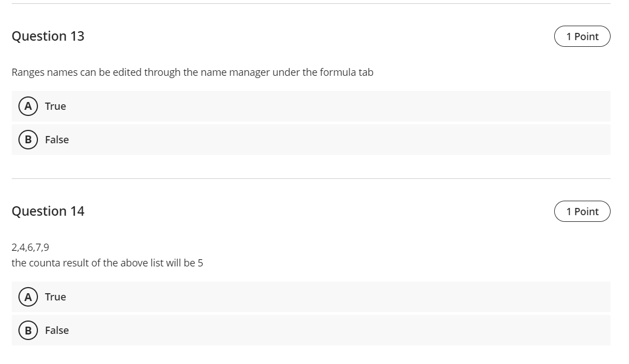This screenshot has height=364, width=629.
Task: Click the circled A icon under Question 14
Action: pyautogui.click(x=27, y=297)
